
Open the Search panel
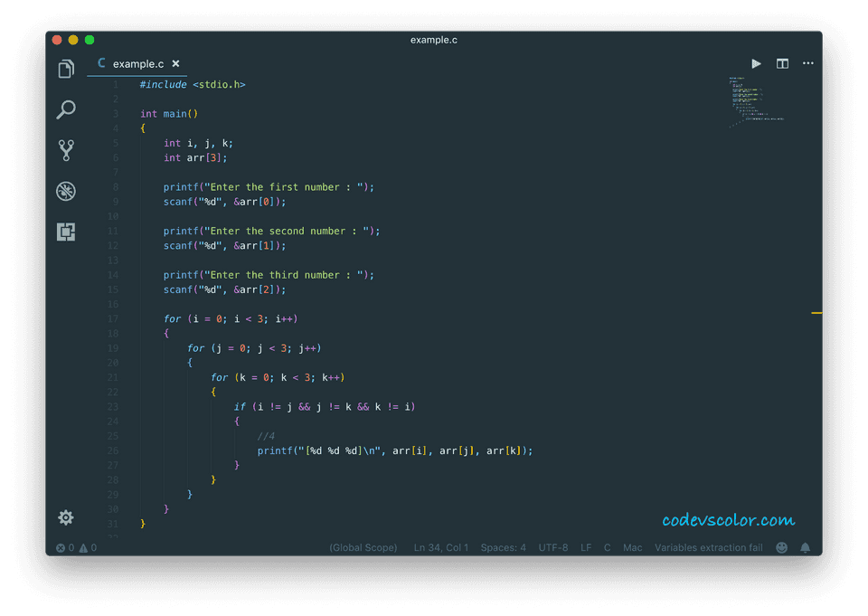(x=65, y=109)
